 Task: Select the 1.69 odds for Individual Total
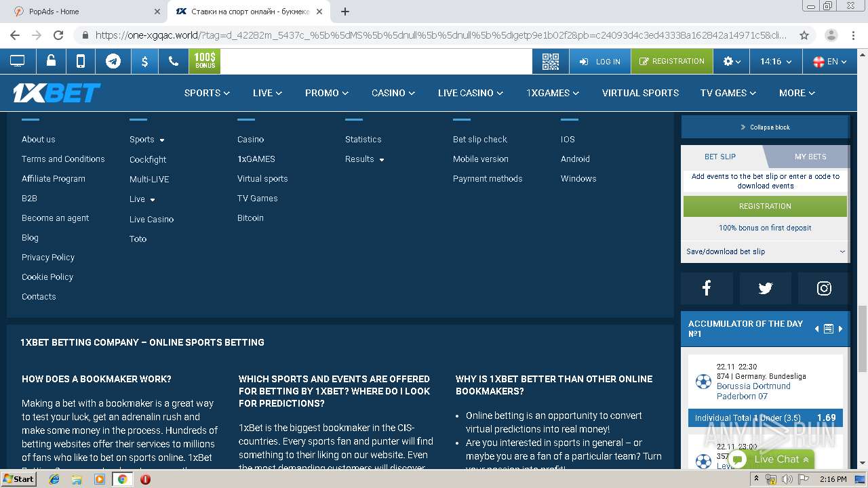point(826,418)
